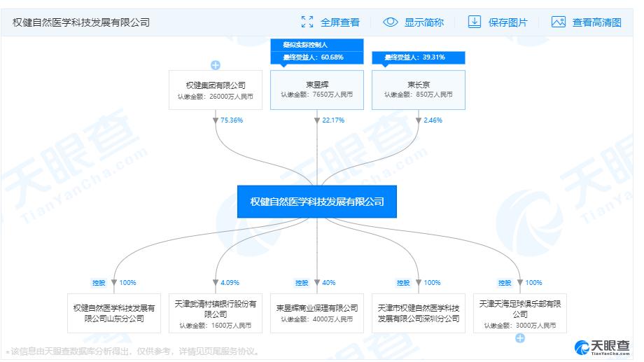Image resolution: width=644 pixels, height=362 pixels.
Task: Select the 束长京 shareholder node
Action: (418, 90)
